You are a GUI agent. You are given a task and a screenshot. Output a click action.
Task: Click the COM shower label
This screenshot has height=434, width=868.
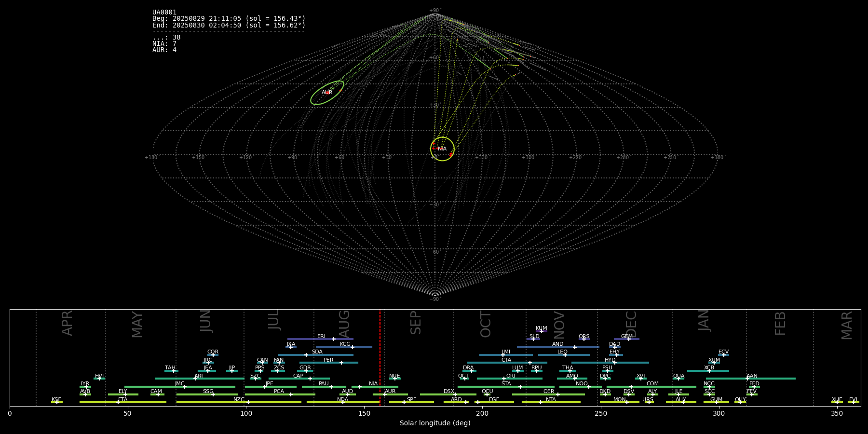pyautogui.click(x=652, y=383)
